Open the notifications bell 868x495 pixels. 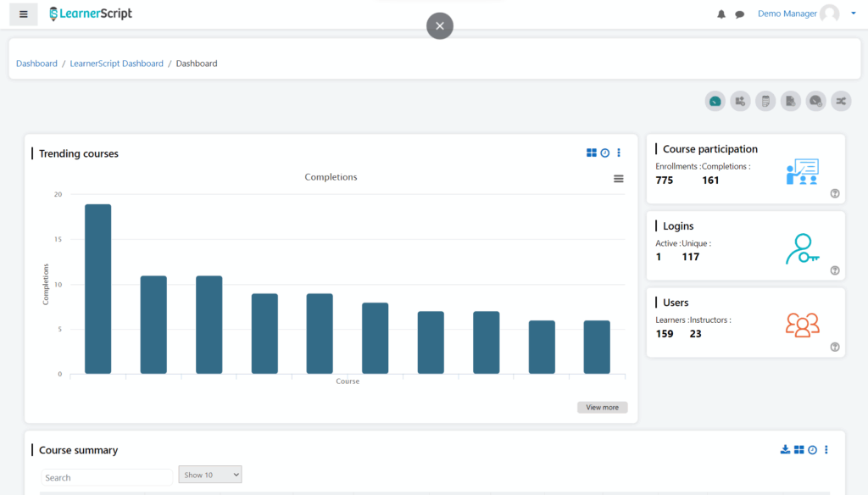pos(721,14)
